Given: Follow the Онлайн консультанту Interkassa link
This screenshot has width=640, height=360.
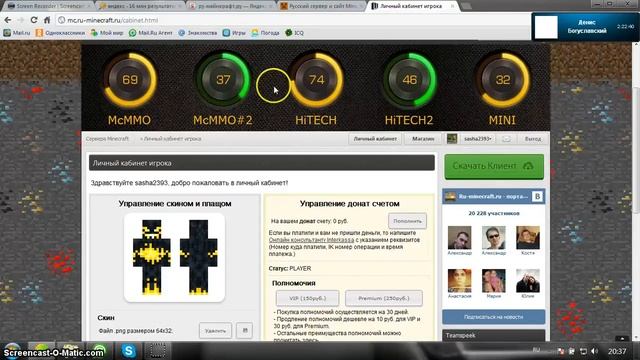Looking at the screenshot, I should 311,240.
